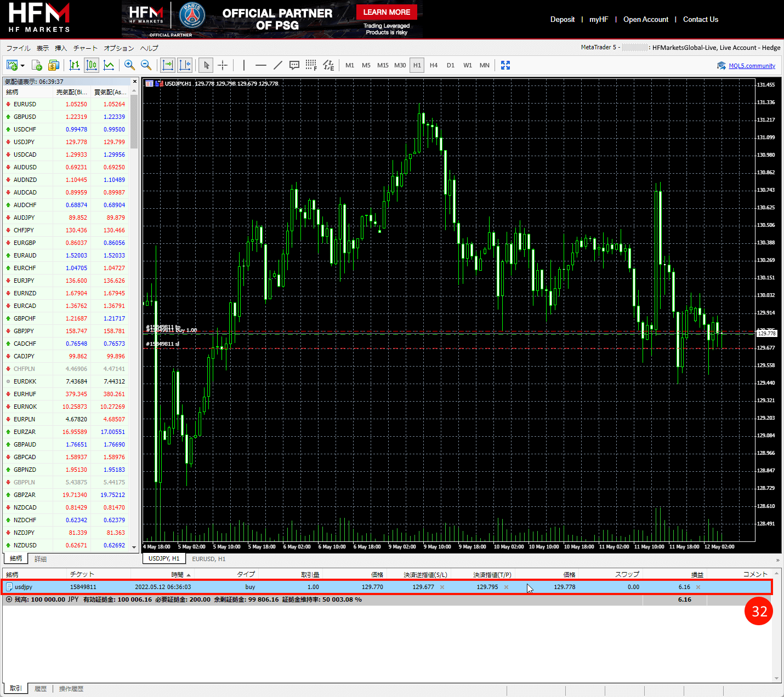Click the zoom out magnifier icon
Image resolution: width=784 pixels, height=697 pixels.
pyautogui.click(x=146, y=65)
